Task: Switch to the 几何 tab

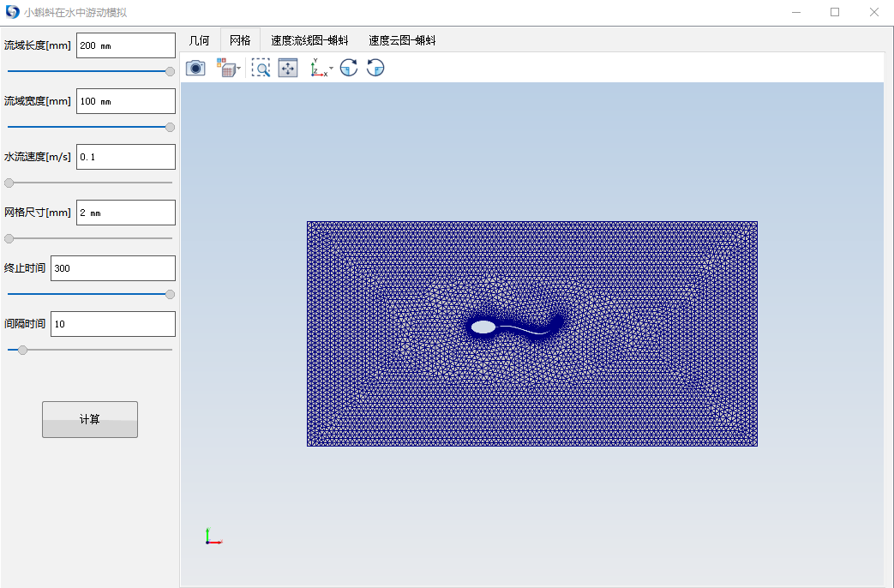Action: click(199, 40)
